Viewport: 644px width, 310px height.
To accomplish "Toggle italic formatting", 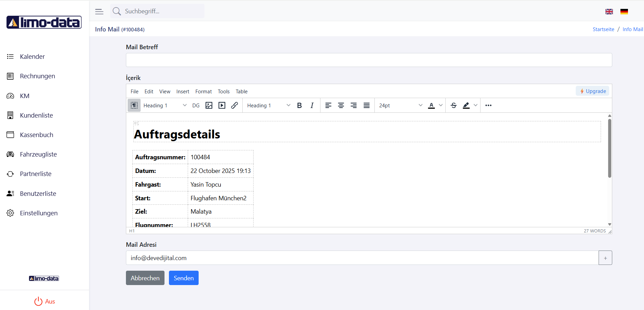I will point(312,105).
